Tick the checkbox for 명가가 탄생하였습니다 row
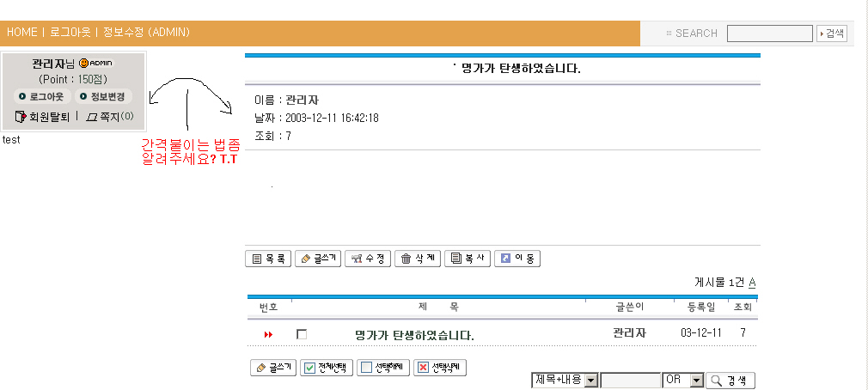 click(302, 334)
